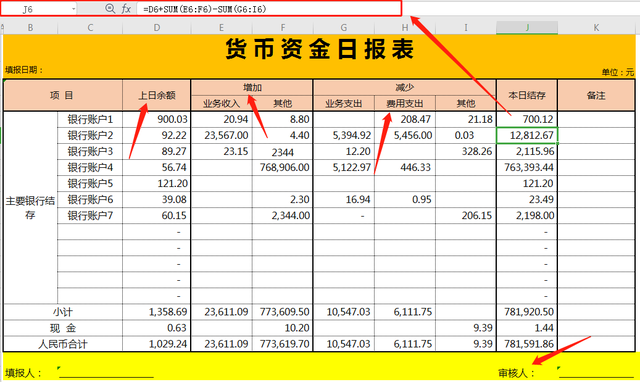This screenshot has width=640, height=382.
Task: Click the 银行账户4 cell
Action: pos(90,167)
